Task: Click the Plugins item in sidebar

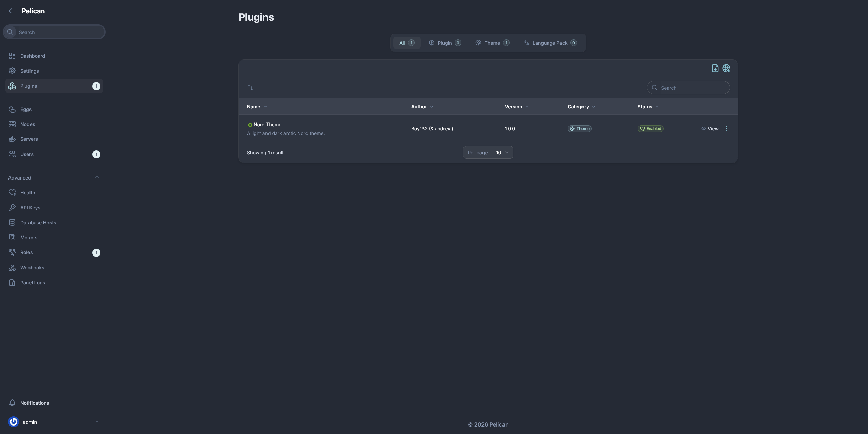Action: (54, 86)
